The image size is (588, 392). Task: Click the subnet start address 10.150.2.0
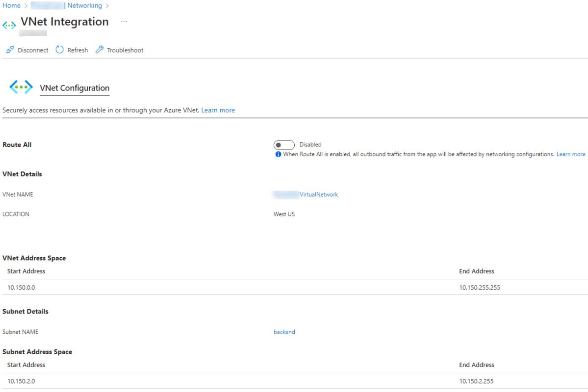point(21,381)
